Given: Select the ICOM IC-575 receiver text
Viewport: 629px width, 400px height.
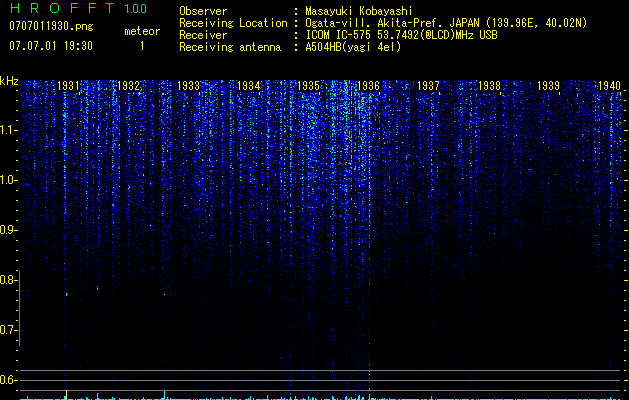Looking at the screenshot, I should (x=402, y=35).
